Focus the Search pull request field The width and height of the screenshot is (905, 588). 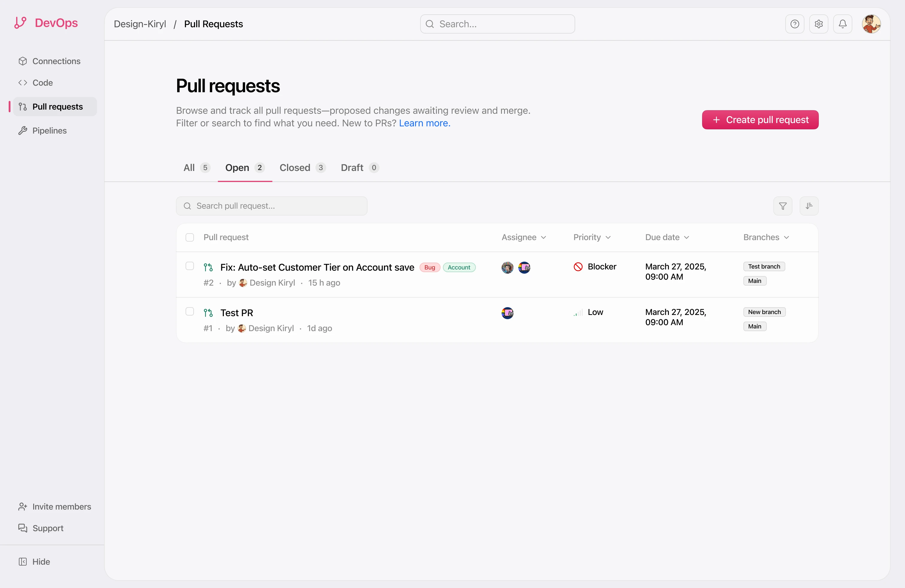[x=271, y=206]
